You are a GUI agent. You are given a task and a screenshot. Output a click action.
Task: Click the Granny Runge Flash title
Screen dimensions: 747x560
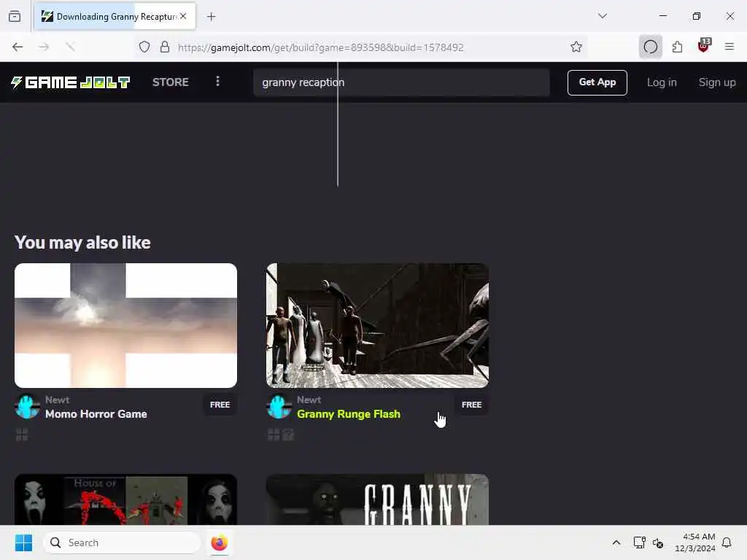[x=348, y=414]
